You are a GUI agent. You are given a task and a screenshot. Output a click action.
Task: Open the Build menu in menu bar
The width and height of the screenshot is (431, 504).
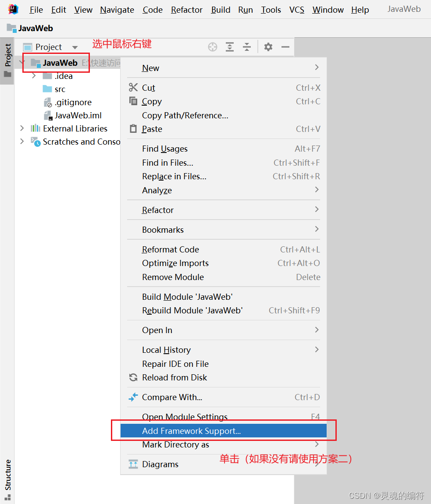coord(221,10)
